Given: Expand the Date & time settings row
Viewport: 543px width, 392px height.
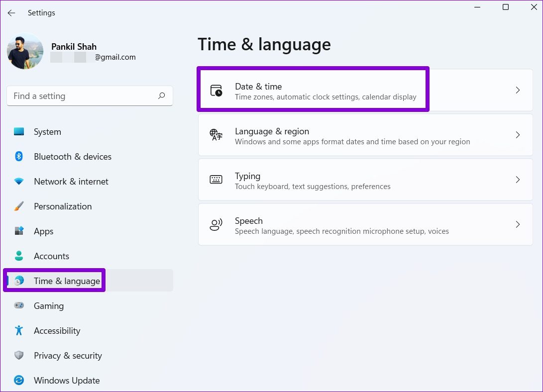Looking at the screenshot, I should 518,90.
